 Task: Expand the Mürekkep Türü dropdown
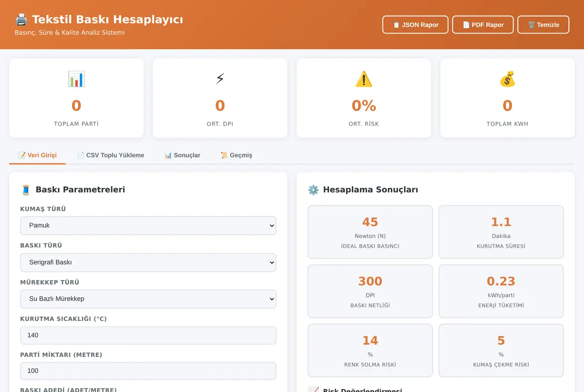coord(148,299)
